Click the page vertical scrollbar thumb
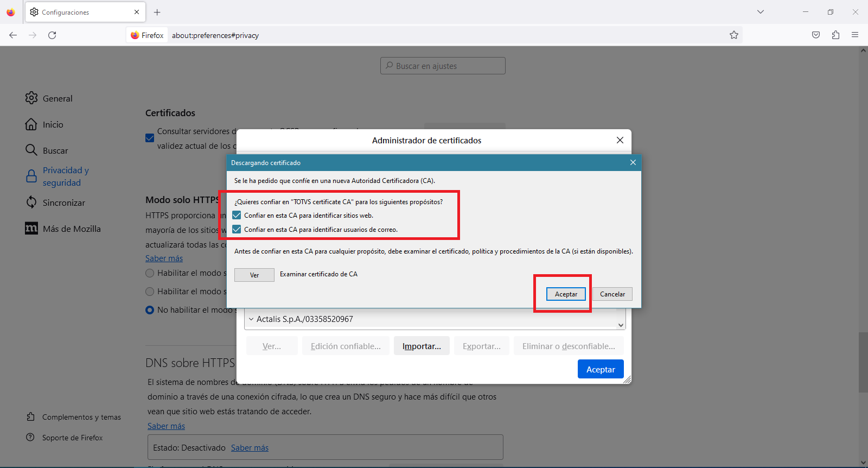The width and height of the screenshot is (868, 468). 863,362
